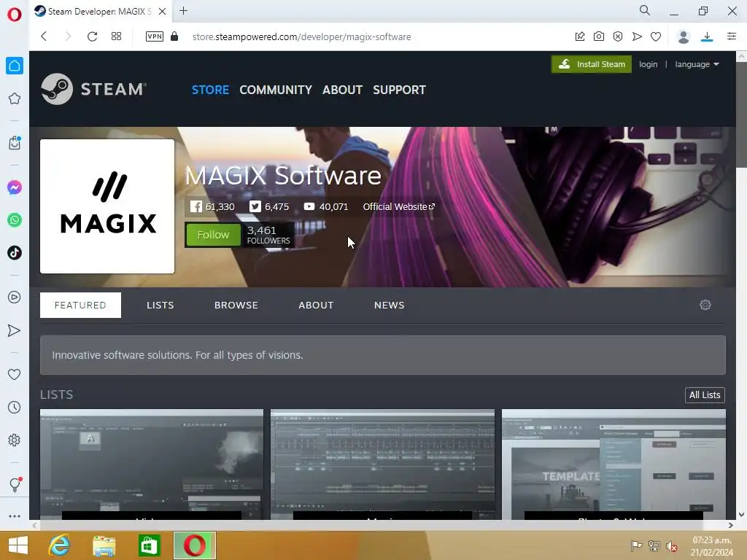Open Facebook link with 61,330
The width and height of the screenshot is (747, 560).
coord(212,206)
